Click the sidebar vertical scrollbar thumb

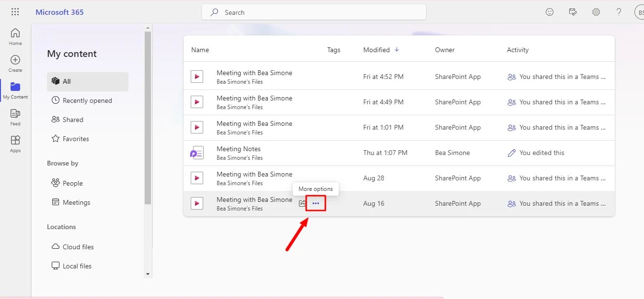(x=148, y=117)
